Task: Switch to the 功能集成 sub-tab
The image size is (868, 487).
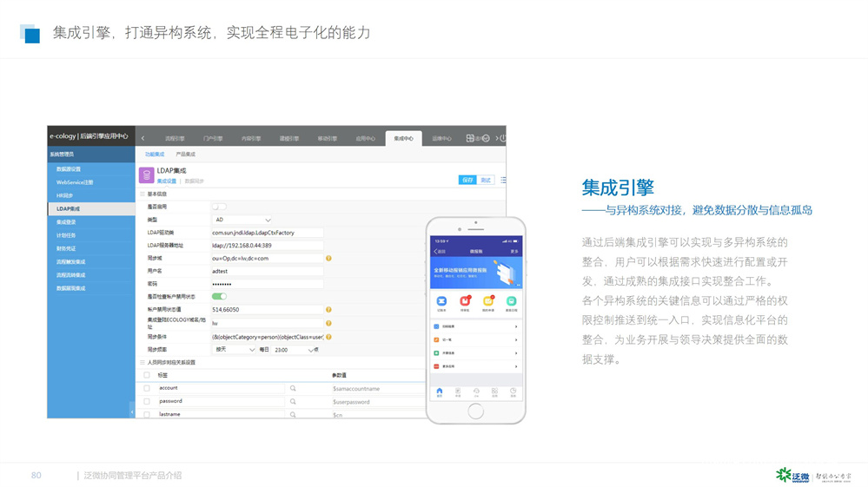Action: coord(155,155)
